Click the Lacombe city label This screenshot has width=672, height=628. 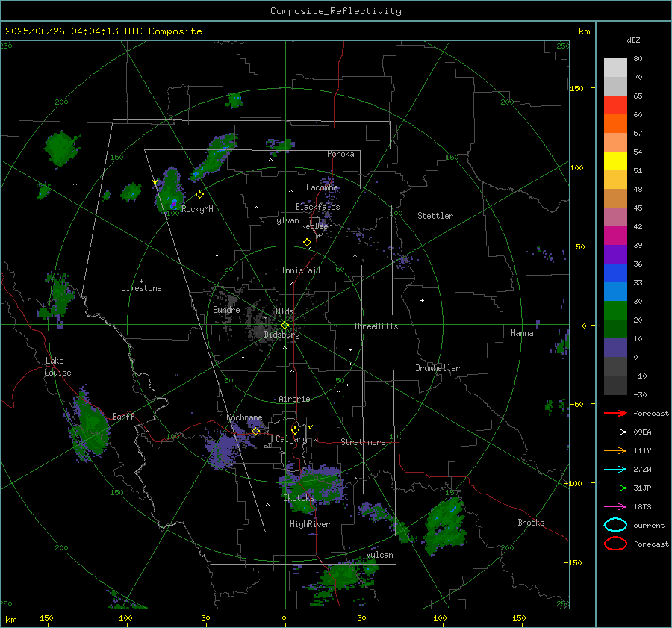pos(322,187)
